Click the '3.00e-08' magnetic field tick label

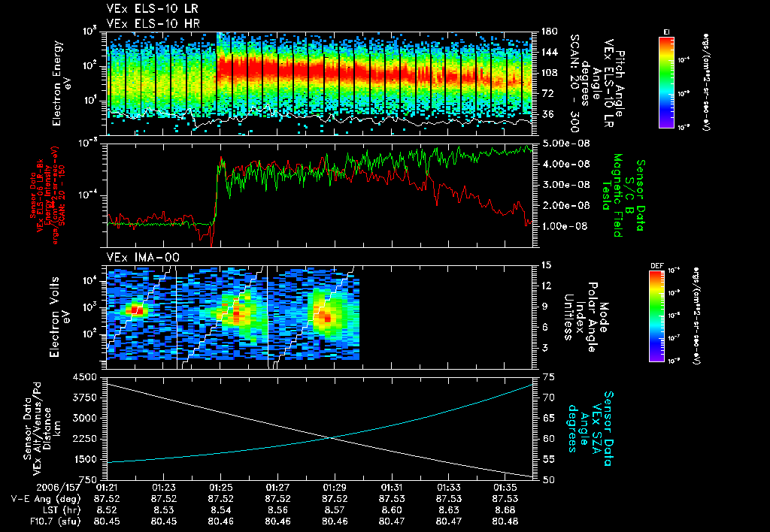point(565,185)
